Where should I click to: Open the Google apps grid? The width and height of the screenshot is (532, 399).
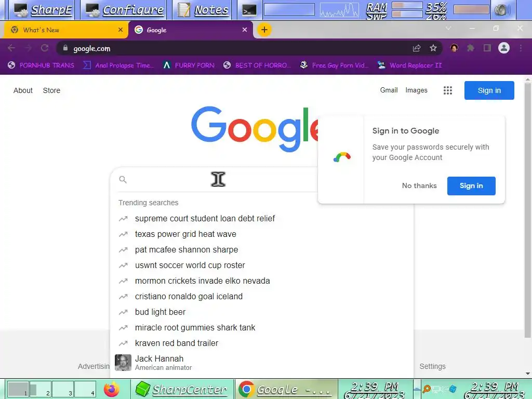click(x=448, y=90)
